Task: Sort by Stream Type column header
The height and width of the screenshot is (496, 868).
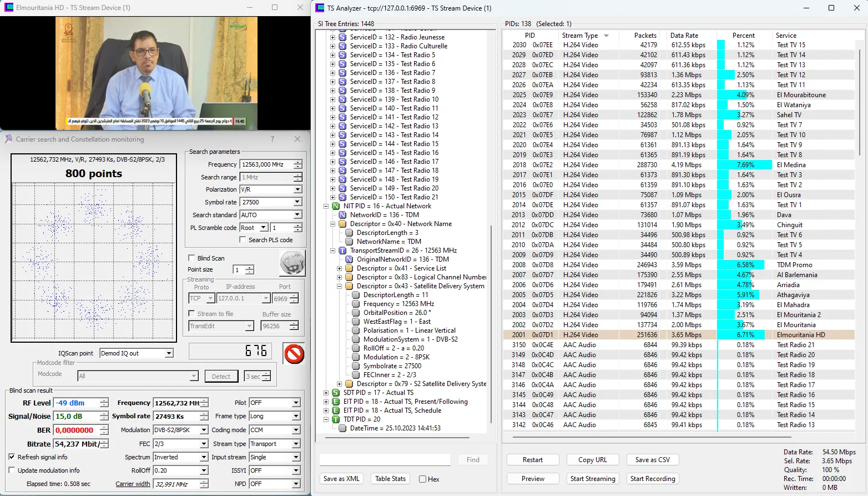Action: 580,36
